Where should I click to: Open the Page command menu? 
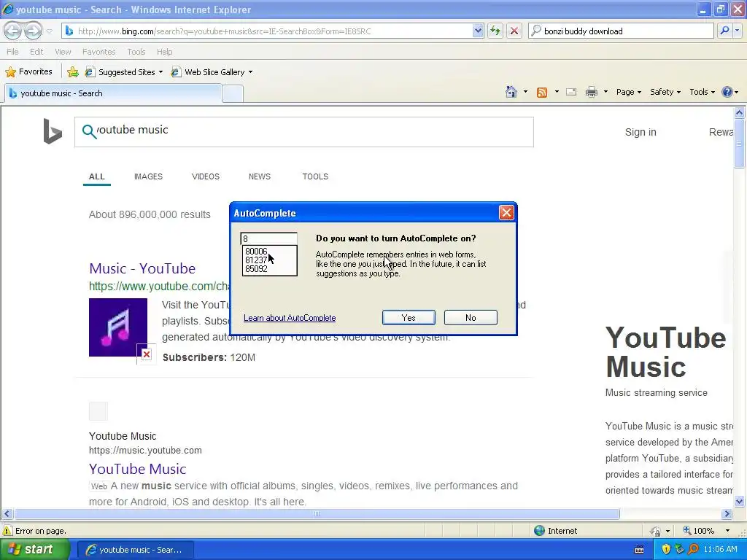(x=628, y=92)
